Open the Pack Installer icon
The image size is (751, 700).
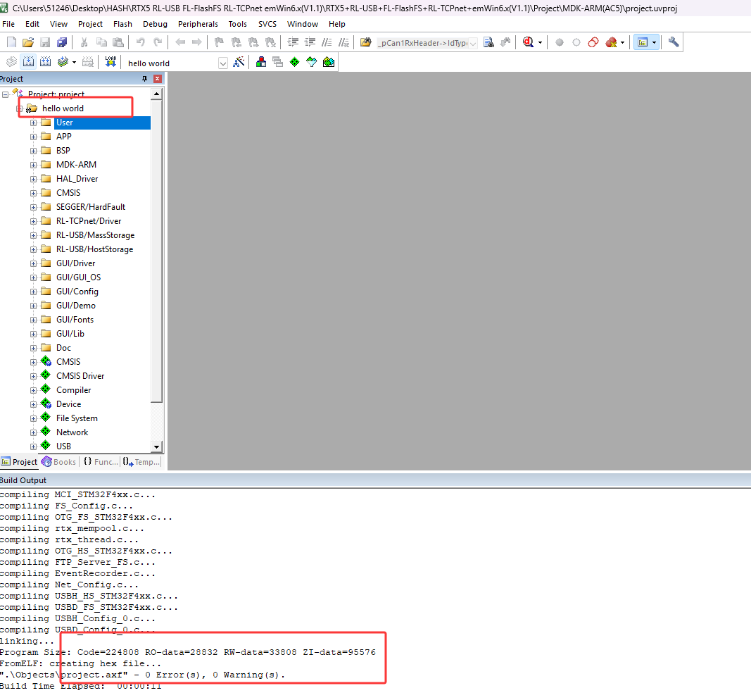[x=329, y=62]
